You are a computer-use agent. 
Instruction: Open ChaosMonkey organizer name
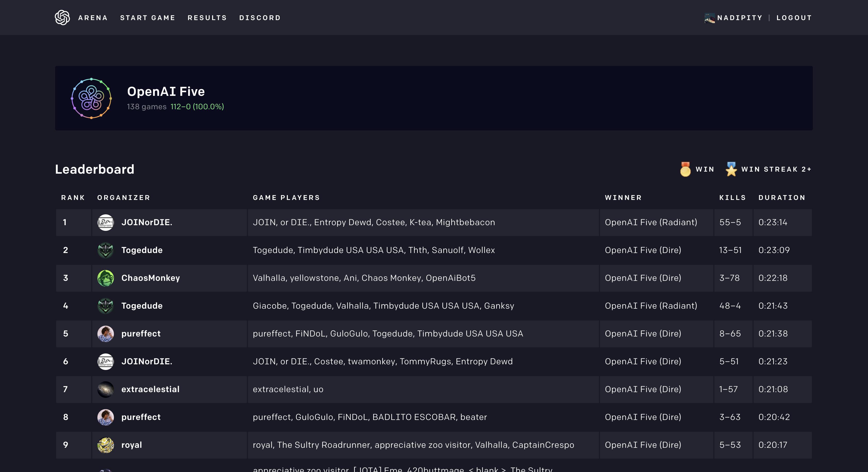coord(151,278)
